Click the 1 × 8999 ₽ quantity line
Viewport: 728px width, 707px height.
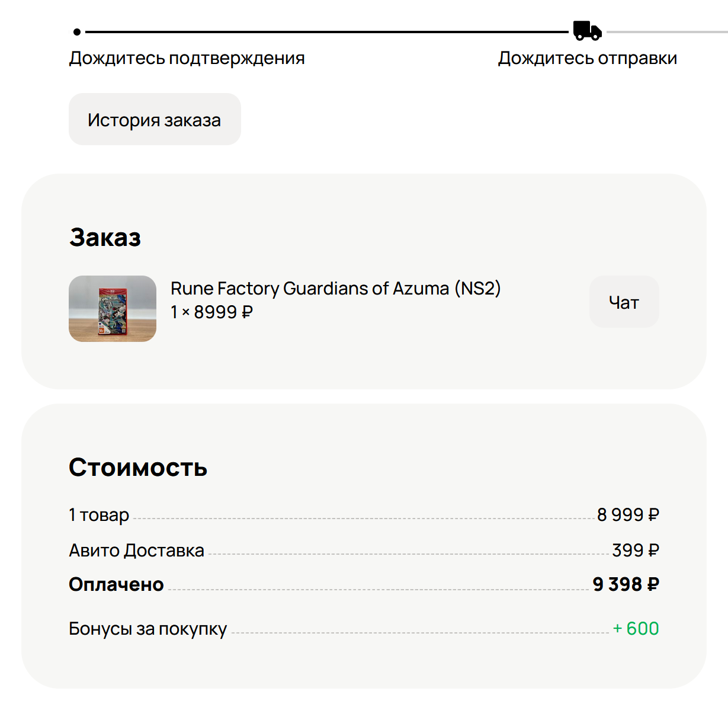click(x=211, y=312)
